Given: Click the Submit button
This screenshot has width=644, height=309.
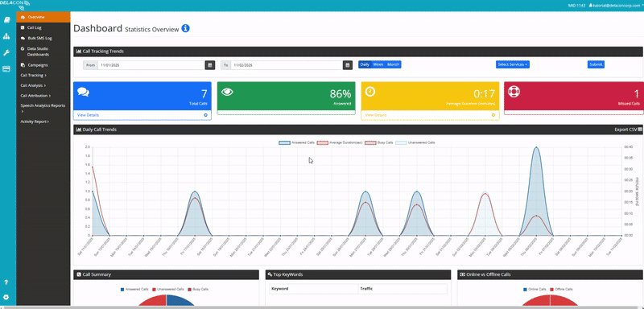Looking at the screenshot, I should (596, 64).
